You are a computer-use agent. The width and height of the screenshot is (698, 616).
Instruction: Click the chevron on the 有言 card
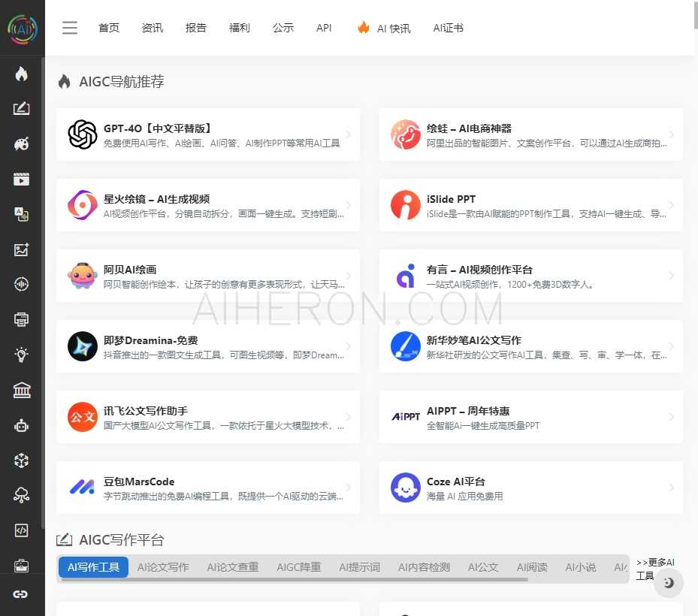(x=671, y=276)
